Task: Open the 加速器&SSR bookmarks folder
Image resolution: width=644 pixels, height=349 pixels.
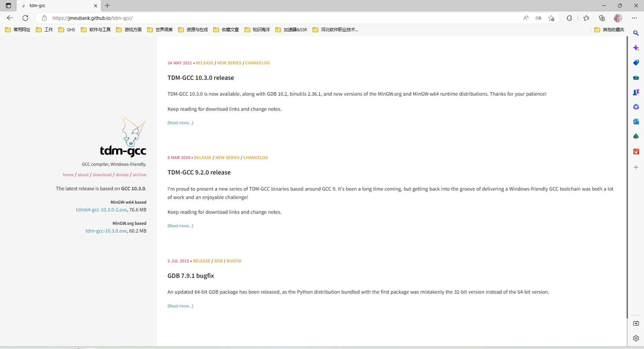Action: coord(291,30)
